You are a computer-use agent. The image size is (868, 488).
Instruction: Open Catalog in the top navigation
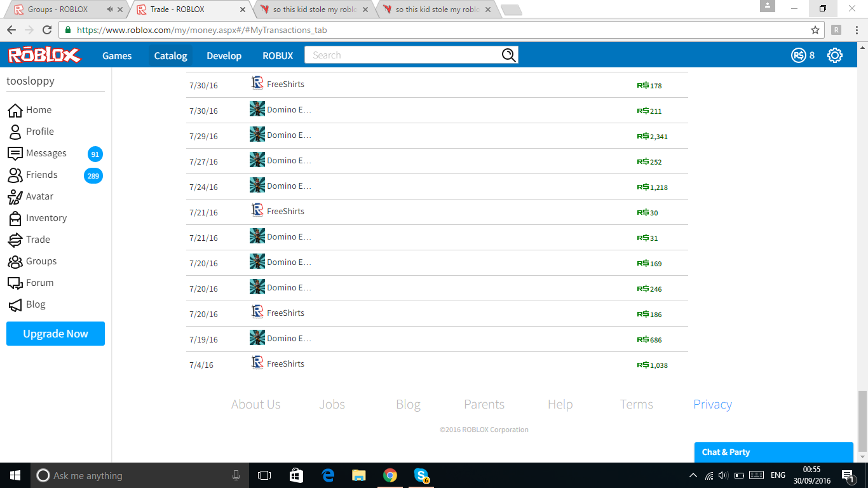171,55
